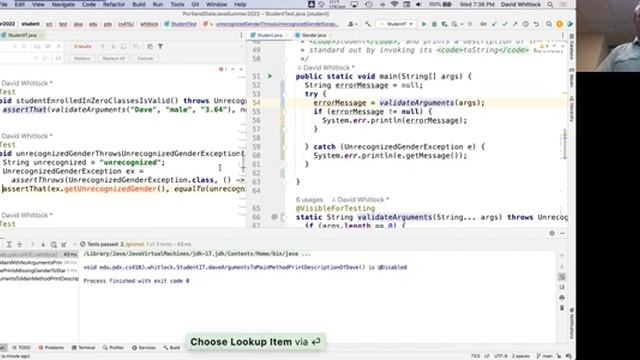Open the profiler run dropdown arrow
The width and height of the screenshot is (640, 360).
(x=462, y=24)
